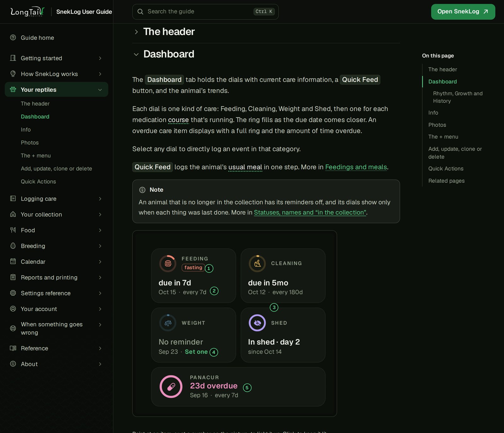Image resolution: width=504 pixels, height=433 pixels.
Task: Expand the Logging care chevron
Action: point(100,198)
